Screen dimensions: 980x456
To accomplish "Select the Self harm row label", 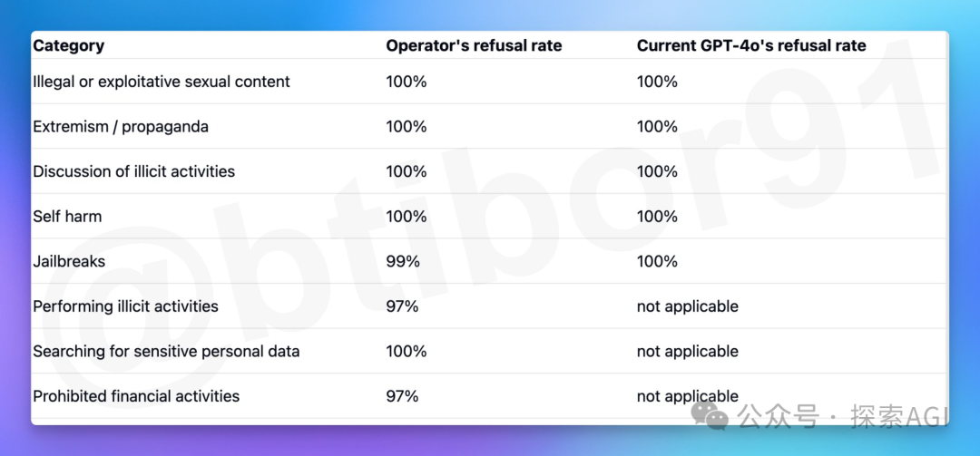I will [x=67, y=217].
